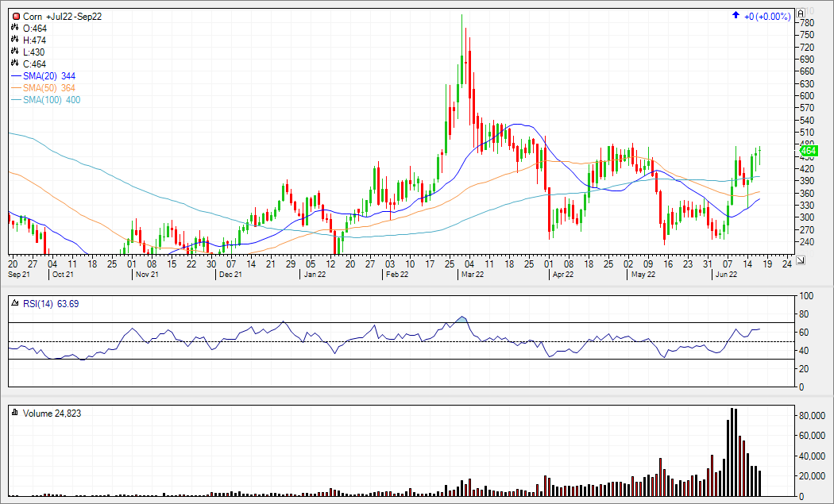834x504 pixels.
Task: Click the bar icon beside O:464
Action: pos(15,28)
